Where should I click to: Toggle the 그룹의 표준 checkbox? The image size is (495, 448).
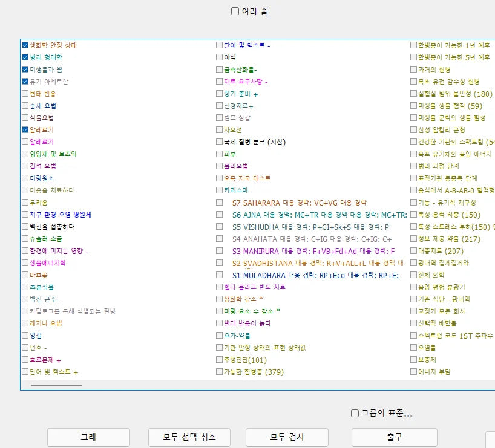tap(355, 413)
